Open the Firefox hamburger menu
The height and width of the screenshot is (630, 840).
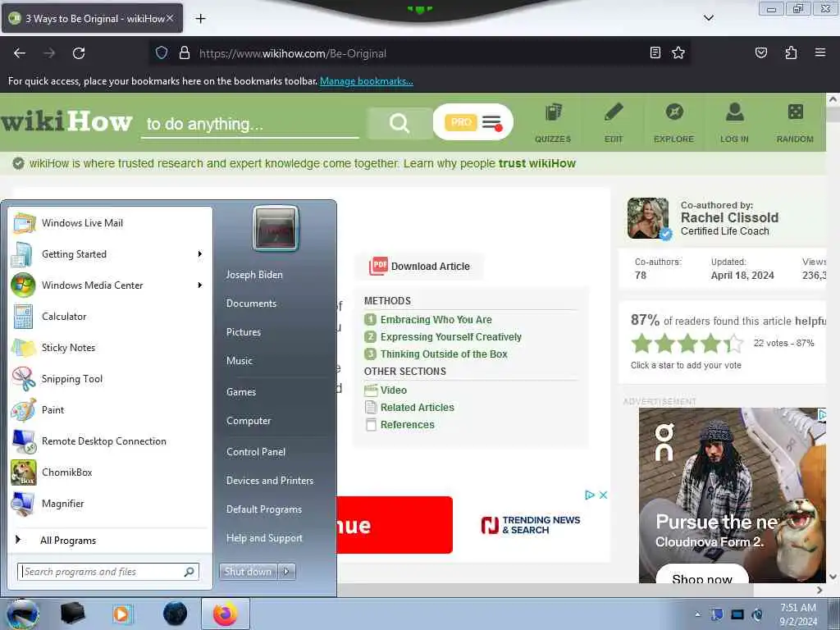819,52
